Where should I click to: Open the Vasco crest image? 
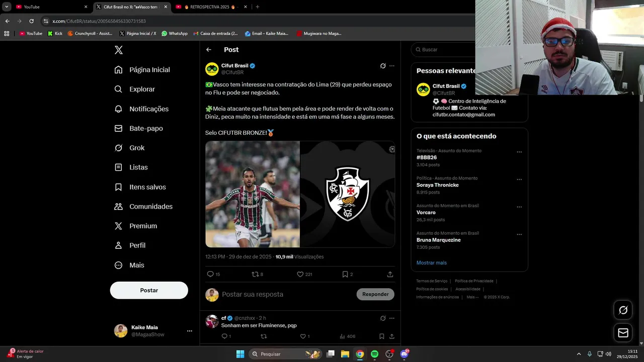click(x=348, y=194)
